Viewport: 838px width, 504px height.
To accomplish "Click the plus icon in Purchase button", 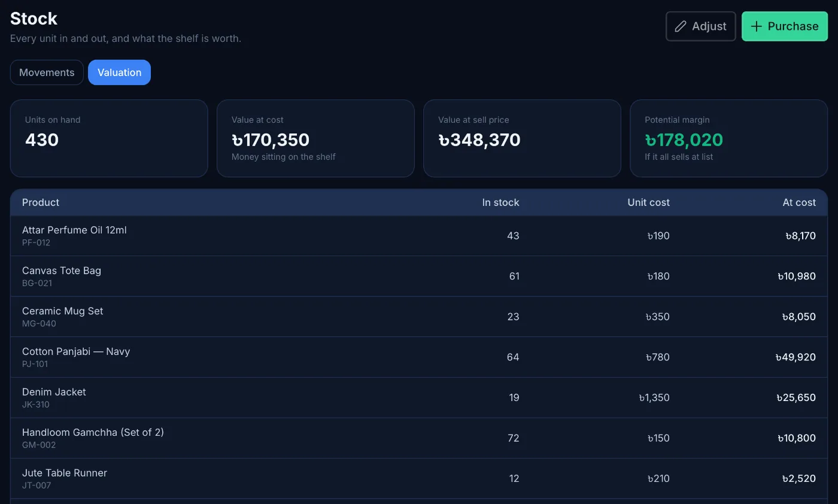I will click(x=757, y=26).
